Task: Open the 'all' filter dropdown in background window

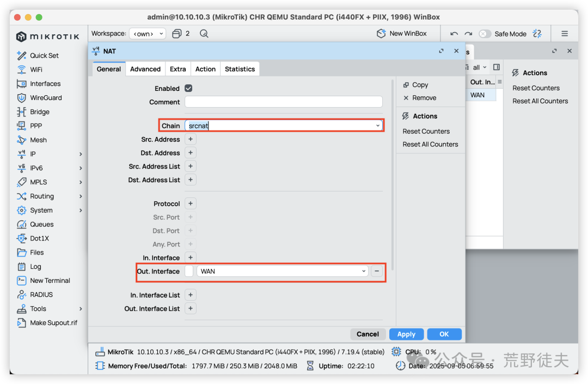Action: pos(479,67)
